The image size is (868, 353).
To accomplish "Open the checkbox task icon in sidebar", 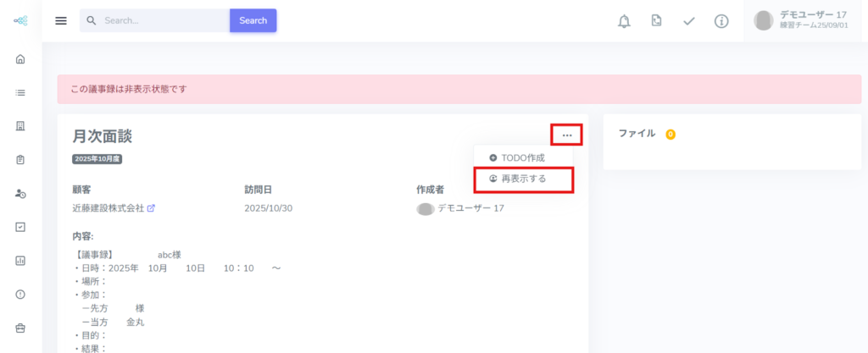I will coord(20,227).
